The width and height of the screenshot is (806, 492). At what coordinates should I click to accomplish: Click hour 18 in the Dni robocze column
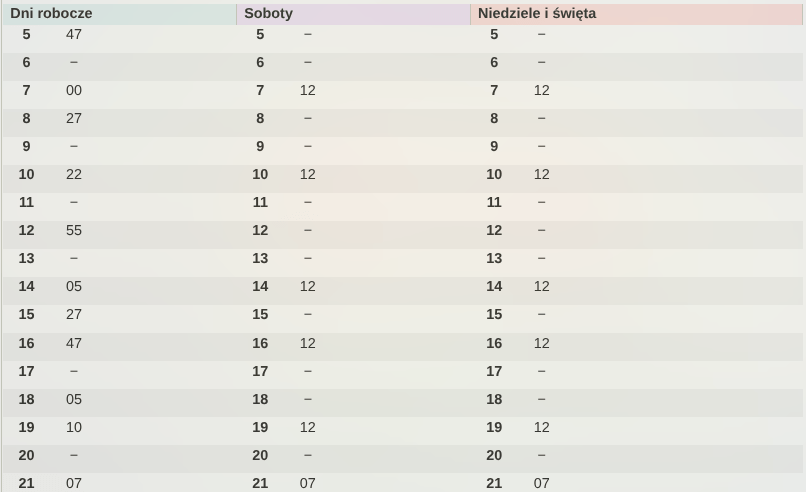click(x=26, y=399)
